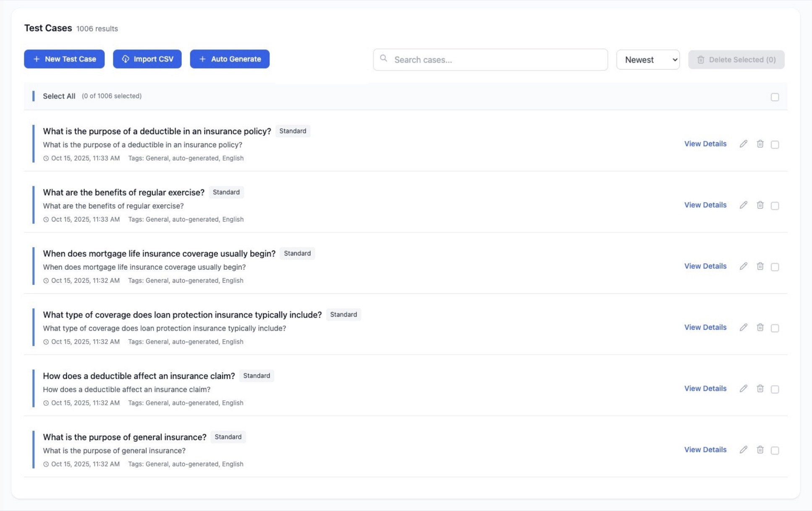View Details of deductible affect claim case
Viewport: 812px width, 511px height.
pyautogui.click(x=705, y=388)
